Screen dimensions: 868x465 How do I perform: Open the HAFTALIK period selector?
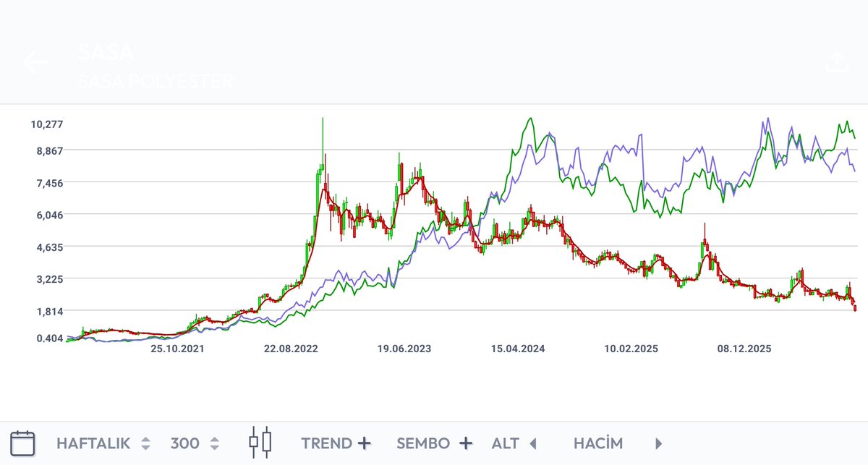pos(103,443)
